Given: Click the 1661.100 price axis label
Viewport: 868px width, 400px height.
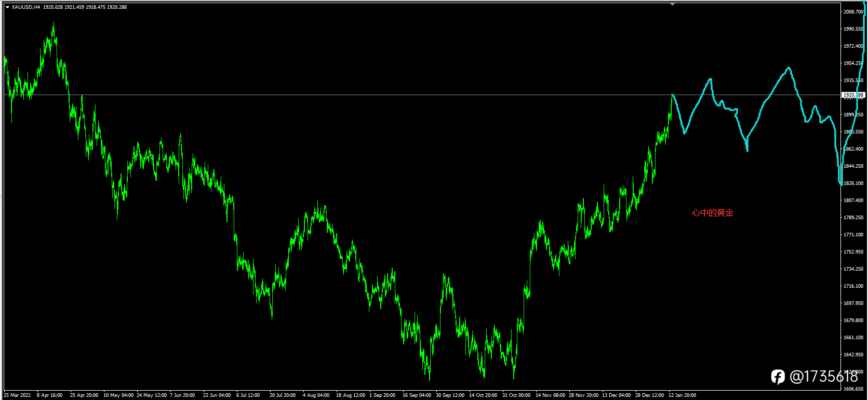Looking at the screenshot, I should click(853, 338).
